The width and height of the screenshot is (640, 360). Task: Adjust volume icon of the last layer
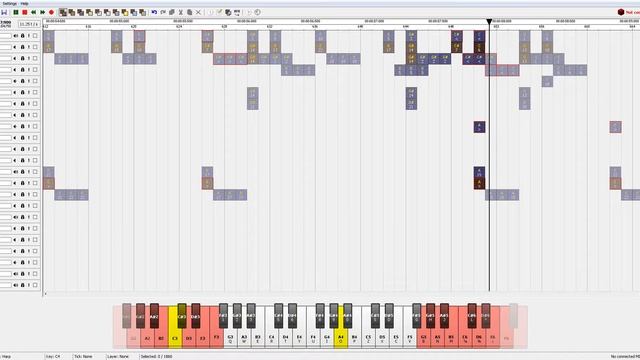(16, 285)
